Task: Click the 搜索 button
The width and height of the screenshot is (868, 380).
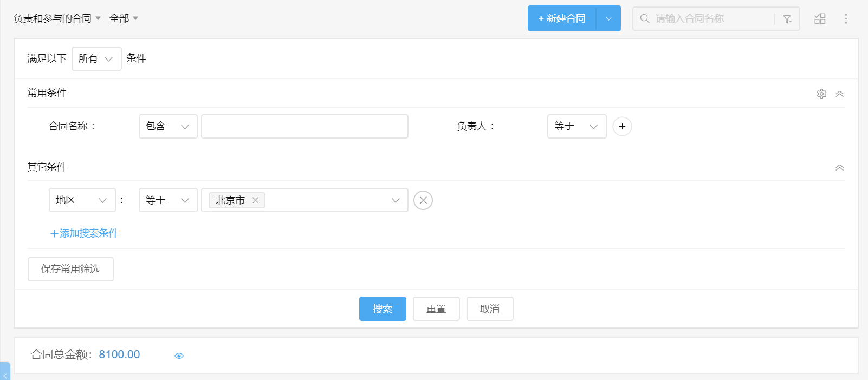Action: pyautogui.click(x=383, y=309)
